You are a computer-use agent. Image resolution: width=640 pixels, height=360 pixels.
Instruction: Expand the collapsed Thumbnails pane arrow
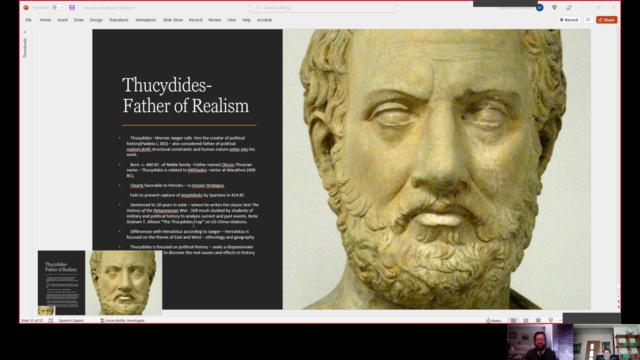24,32
